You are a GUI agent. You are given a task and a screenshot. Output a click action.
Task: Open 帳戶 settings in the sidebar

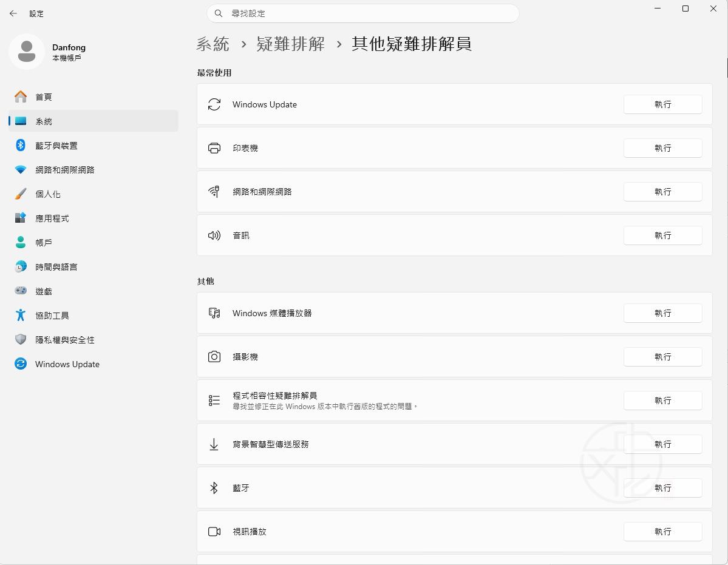94,242
